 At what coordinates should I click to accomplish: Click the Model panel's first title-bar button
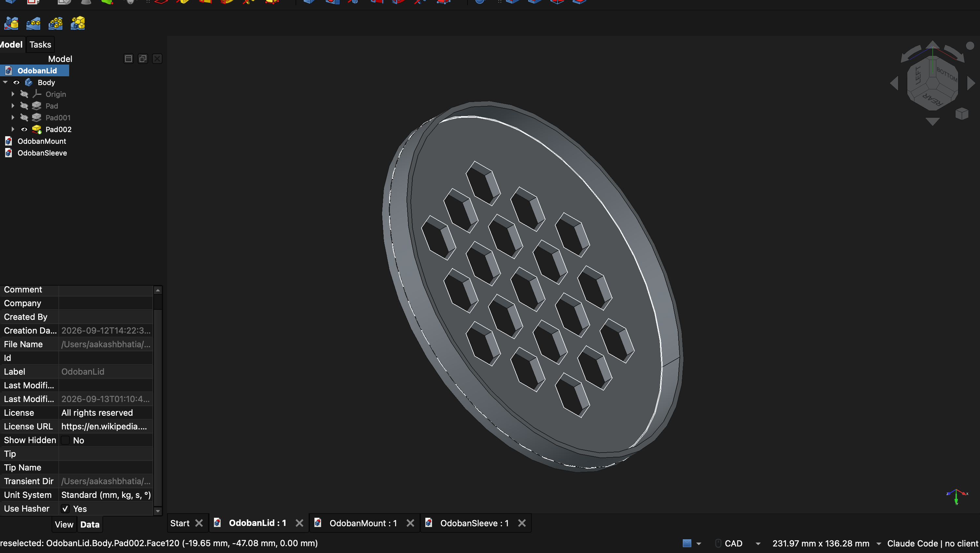click(x=128, y=59)
